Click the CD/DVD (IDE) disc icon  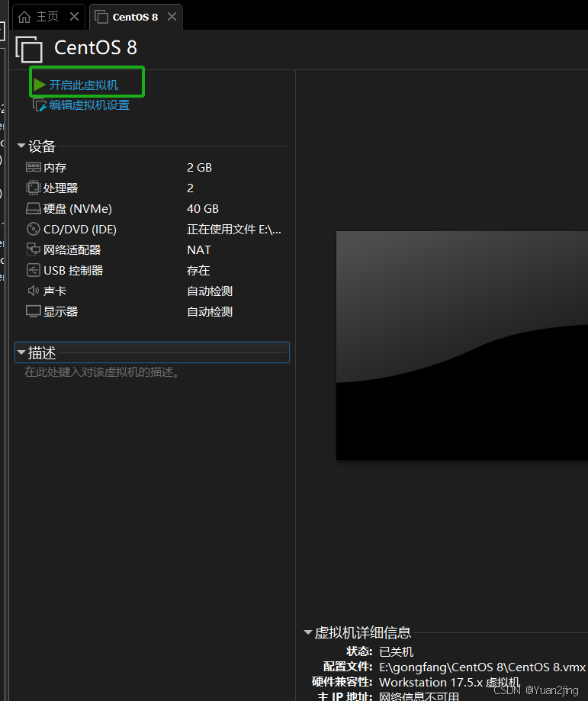(34, 230)
